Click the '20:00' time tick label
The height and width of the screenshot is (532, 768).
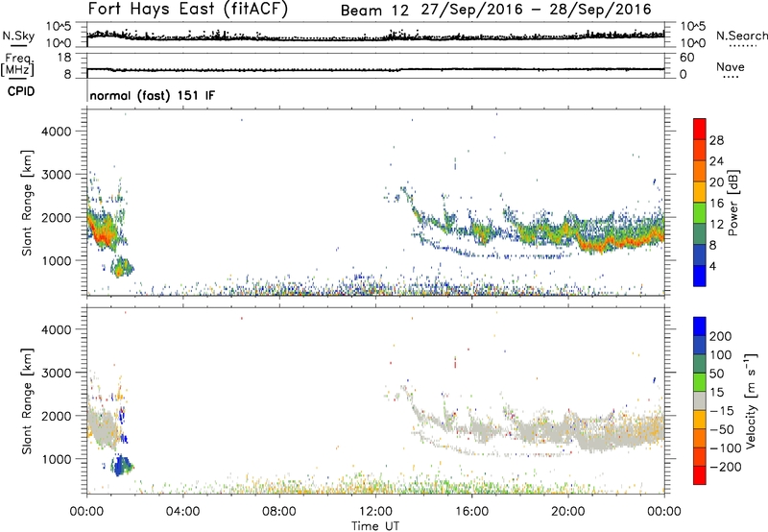click(568, 512)
